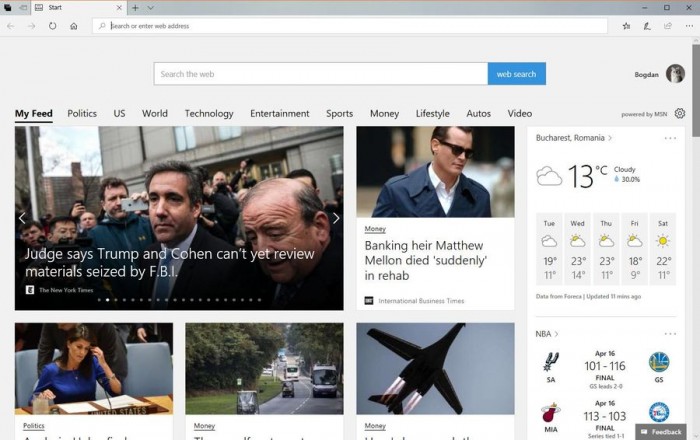Screen dimensions: 700x440
Task: Open a new tab with plus icon
Action: click(135, 8)
